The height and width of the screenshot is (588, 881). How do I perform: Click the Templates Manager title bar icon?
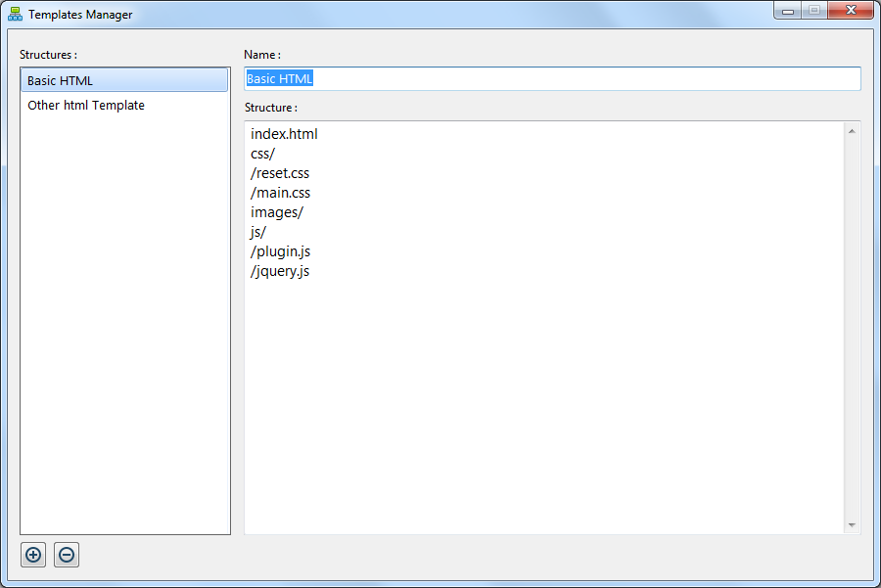(x=16, y=14)
